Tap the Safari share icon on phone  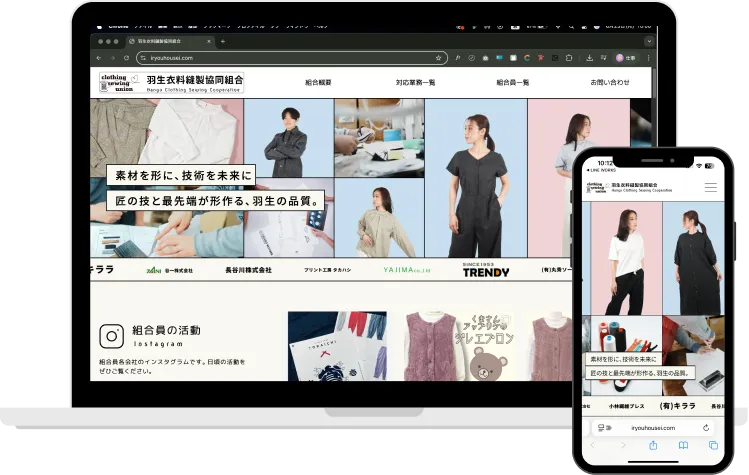pyautogui.click(x=653, y=445)
